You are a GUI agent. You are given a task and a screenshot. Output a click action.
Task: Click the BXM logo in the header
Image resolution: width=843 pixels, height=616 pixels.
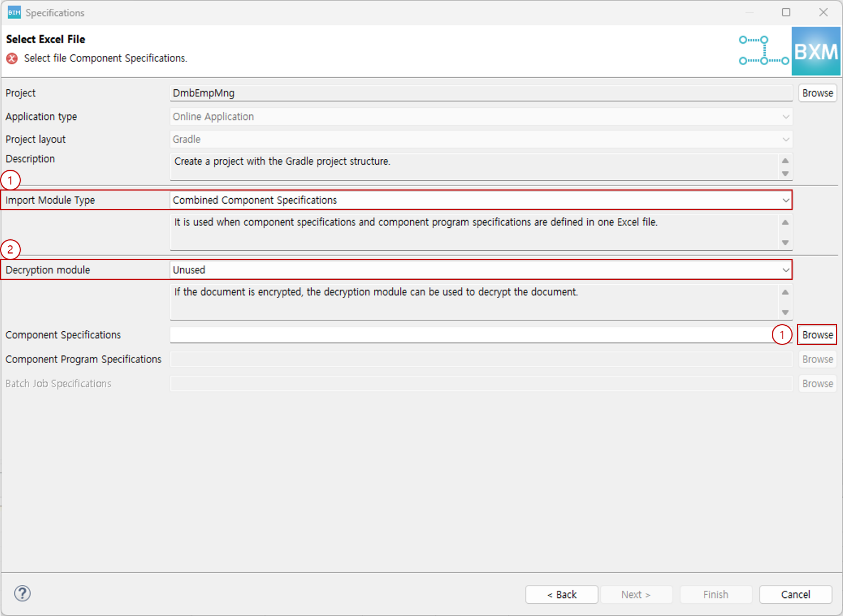(816, 51)
